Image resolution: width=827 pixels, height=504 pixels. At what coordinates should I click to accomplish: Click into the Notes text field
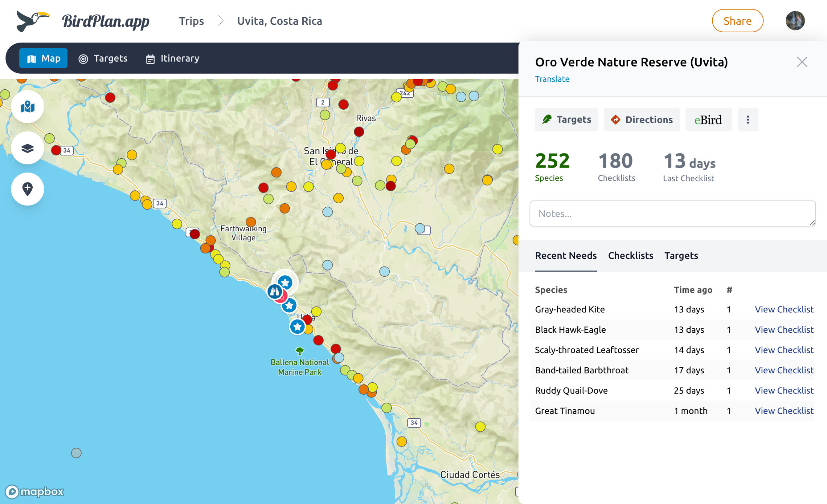[672, 214]
